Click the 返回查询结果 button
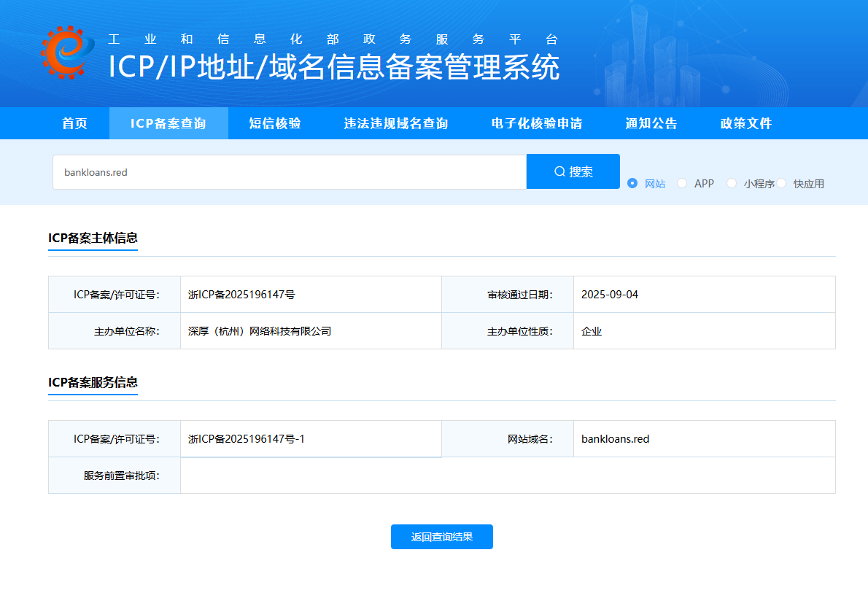868x609 pixels. click(442, 537)
